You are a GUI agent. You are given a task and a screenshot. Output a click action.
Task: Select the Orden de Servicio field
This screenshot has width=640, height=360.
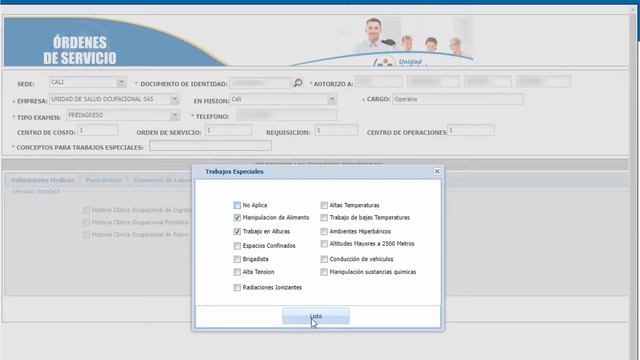click(x=229, y=131)
